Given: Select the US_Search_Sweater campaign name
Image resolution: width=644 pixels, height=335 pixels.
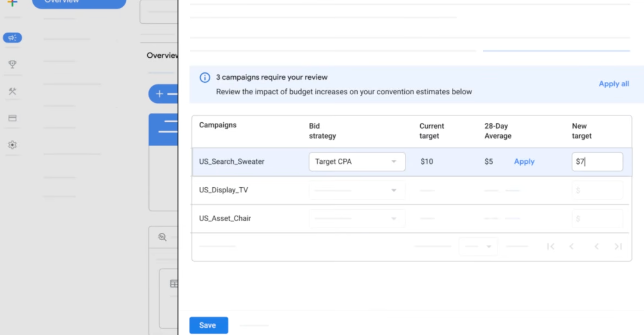Looking at the screenshot, I should coord(232,161).
